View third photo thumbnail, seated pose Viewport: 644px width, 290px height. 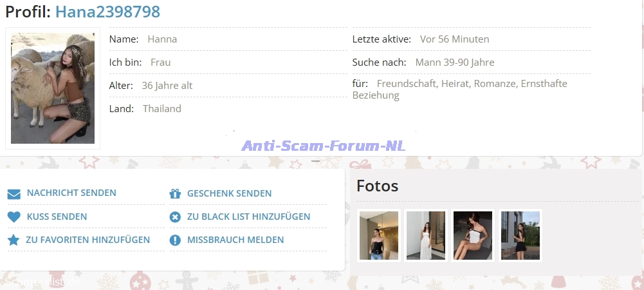473,235
